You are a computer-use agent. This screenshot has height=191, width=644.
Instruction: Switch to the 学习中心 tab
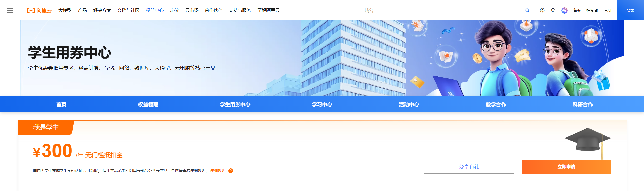[322, 104]
